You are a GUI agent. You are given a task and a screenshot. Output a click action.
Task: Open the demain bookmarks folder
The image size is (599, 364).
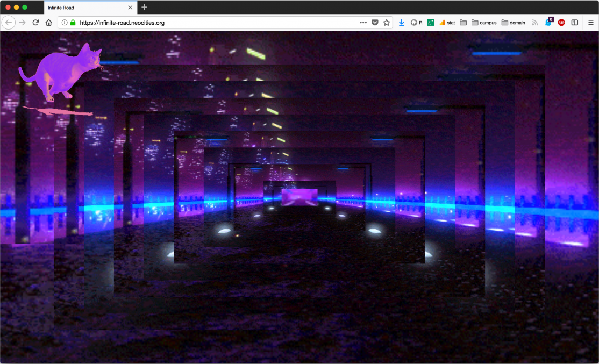[514, 23]
